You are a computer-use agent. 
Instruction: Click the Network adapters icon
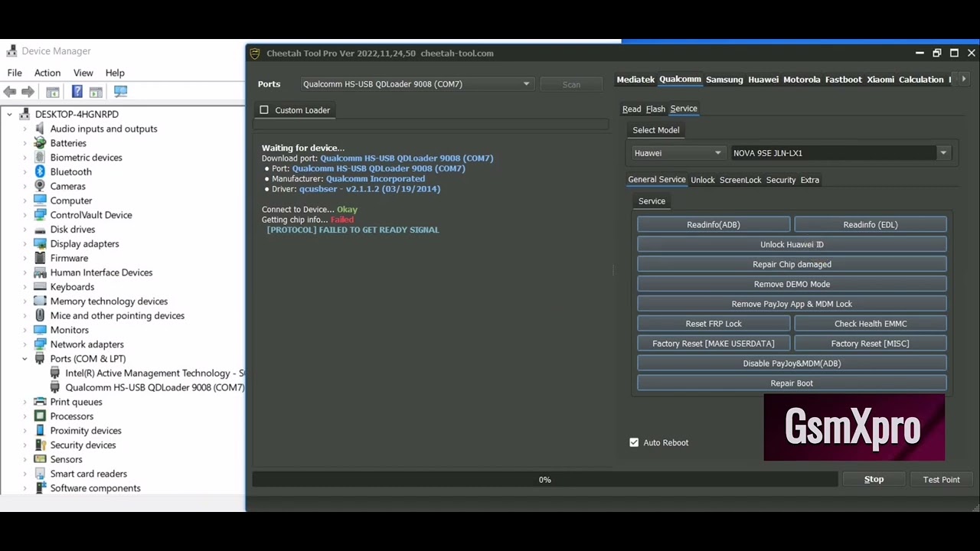tap(40, 344)
